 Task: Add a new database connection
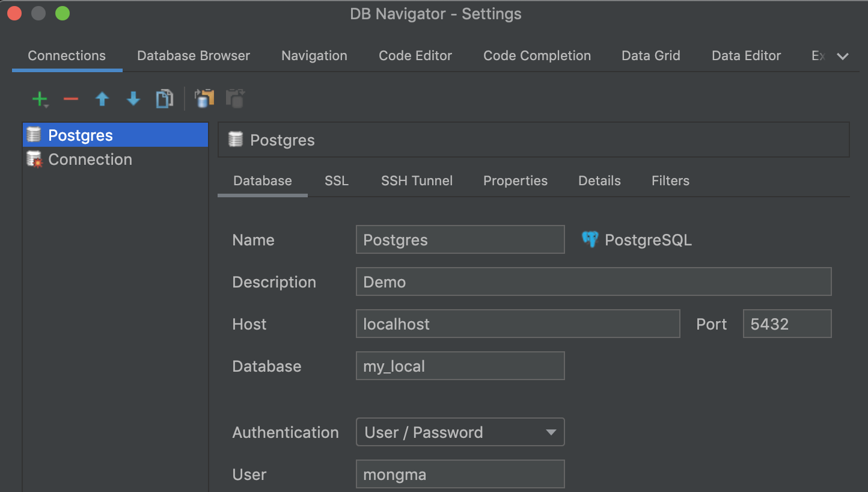37,99
